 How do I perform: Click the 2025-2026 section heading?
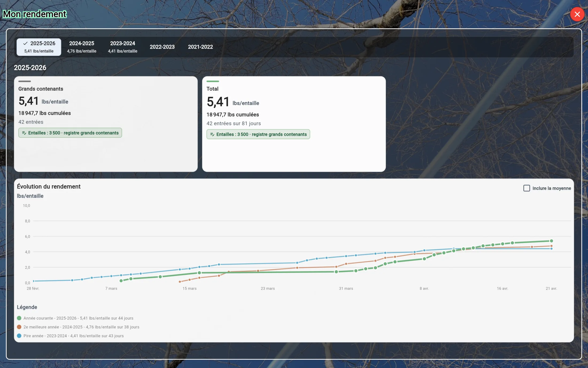30,68
